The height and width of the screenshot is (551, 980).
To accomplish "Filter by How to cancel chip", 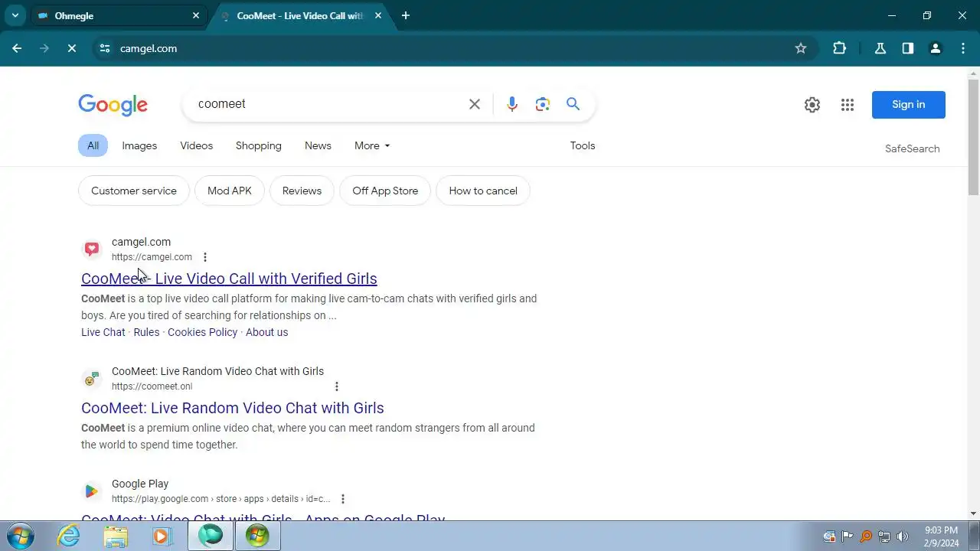I will tap(483, 191).
